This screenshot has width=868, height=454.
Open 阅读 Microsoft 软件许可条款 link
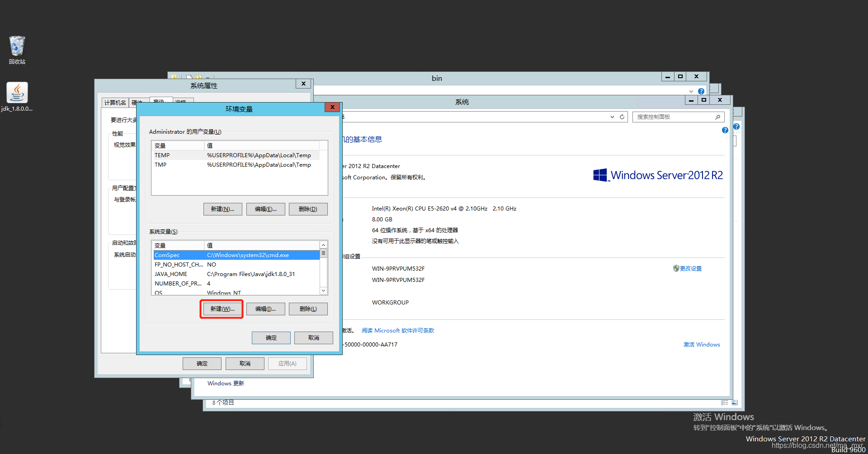tap(398, 331)
